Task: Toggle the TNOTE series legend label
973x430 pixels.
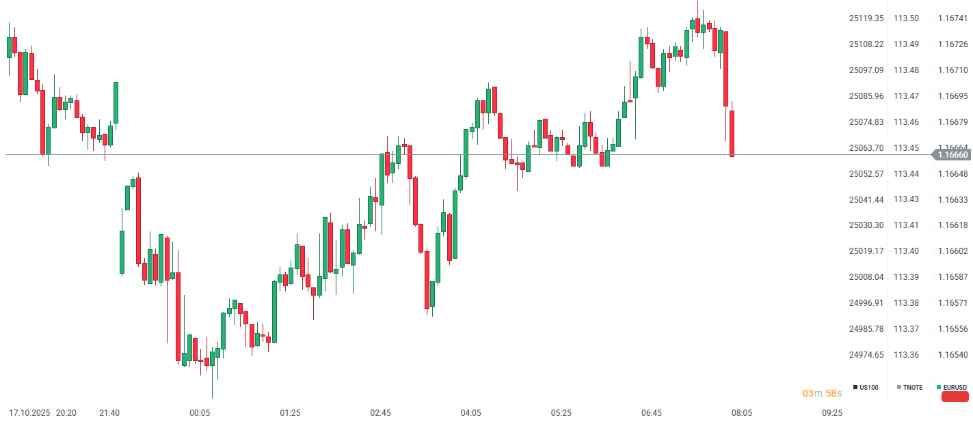Action: tap(913, 387)
